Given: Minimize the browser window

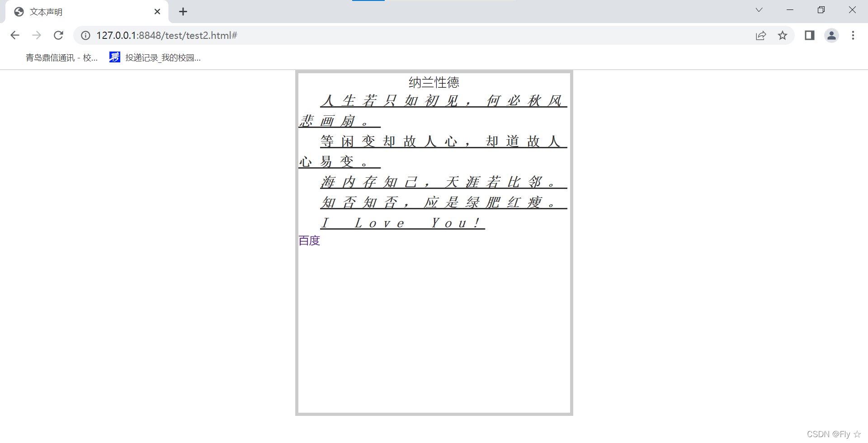Looking at the screenshot, I should [x=790, y=10].
